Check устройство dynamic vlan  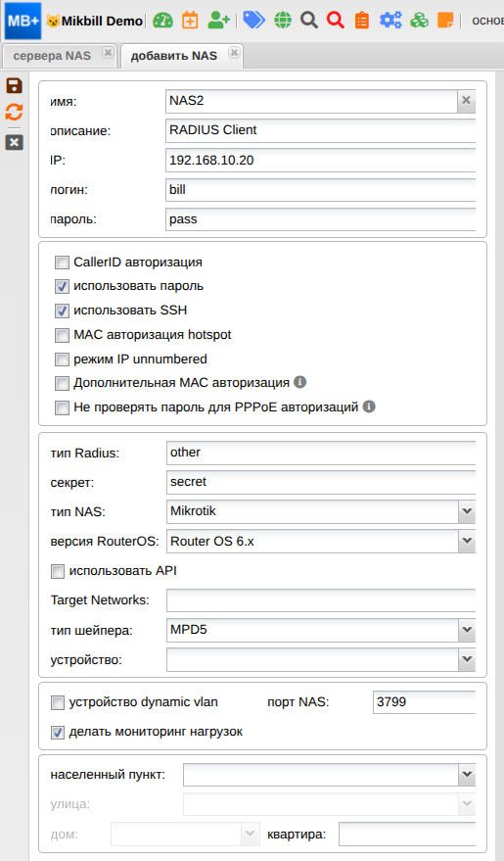58,703
